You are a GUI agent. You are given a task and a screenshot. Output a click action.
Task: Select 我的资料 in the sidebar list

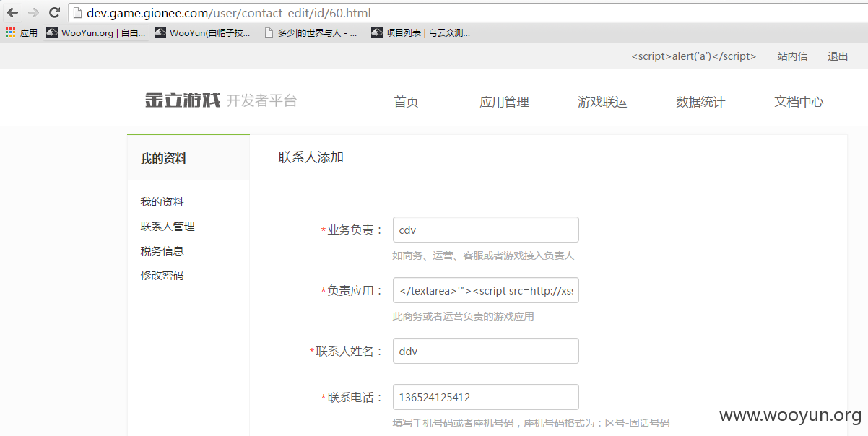point(162,202)
